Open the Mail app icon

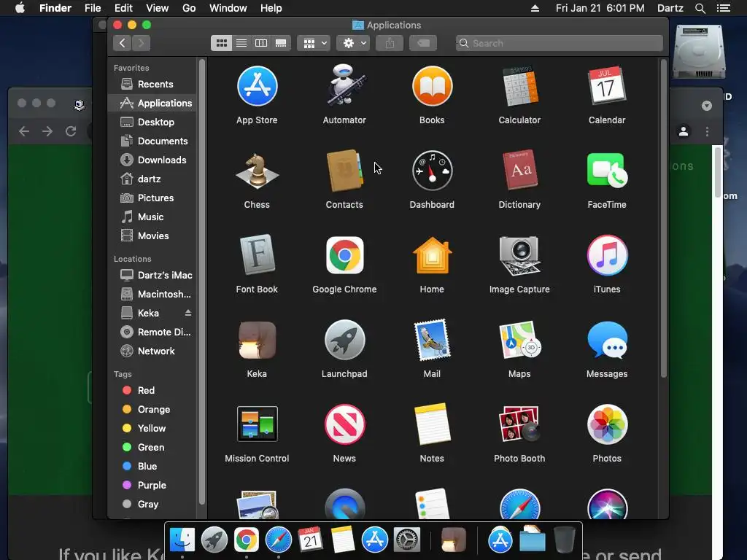pos(432,340)
